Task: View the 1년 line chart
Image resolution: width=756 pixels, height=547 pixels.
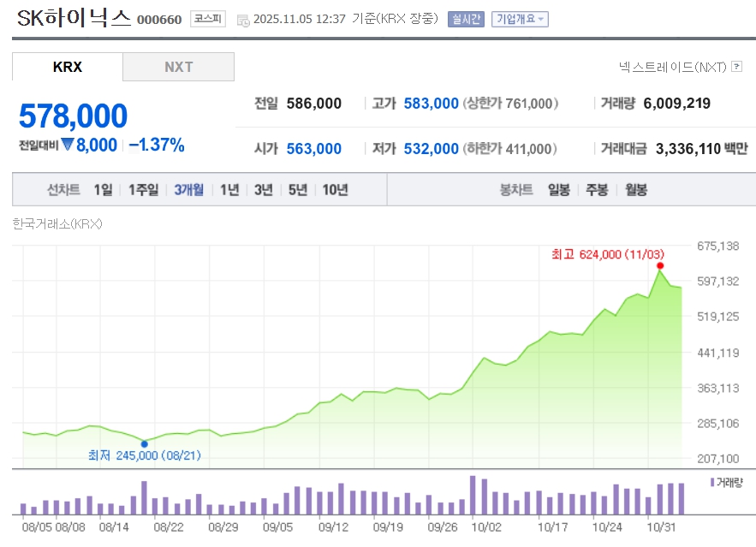Action: (229, 190)
